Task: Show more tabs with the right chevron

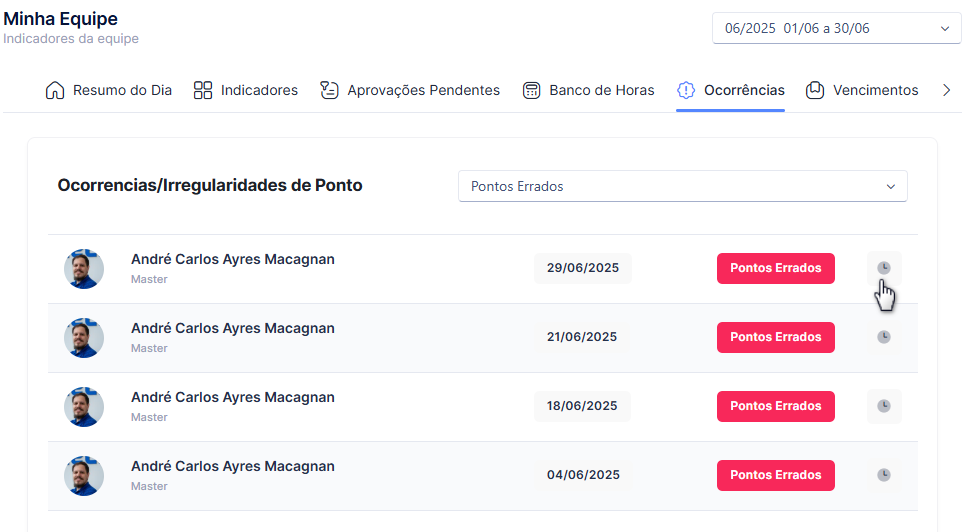Action: tap(947, 90)
